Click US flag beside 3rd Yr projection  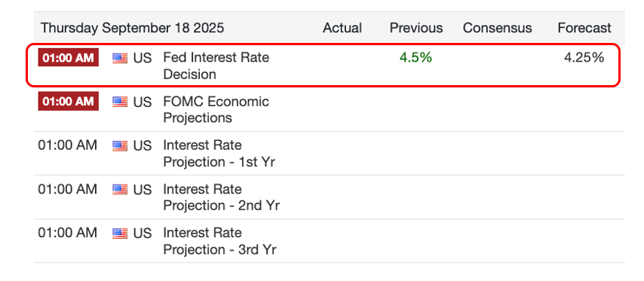point(120,233)
